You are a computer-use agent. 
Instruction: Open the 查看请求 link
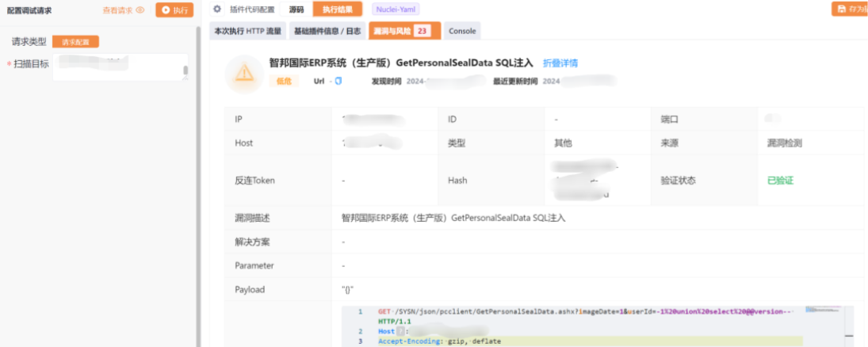118,10
